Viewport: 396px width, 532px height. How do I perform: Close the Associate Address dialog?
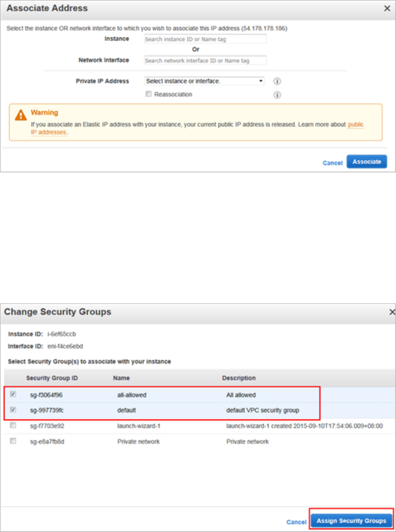387,8
